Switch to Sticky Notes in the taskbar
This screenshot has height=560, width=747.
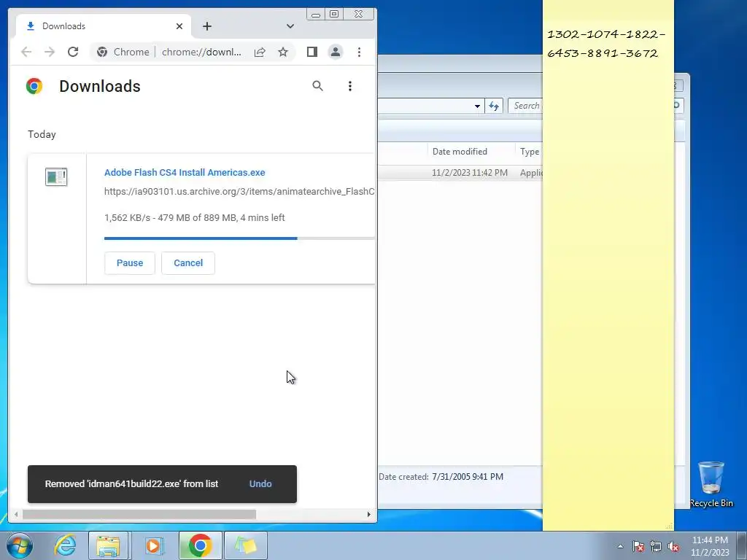(x=245, y=545)
